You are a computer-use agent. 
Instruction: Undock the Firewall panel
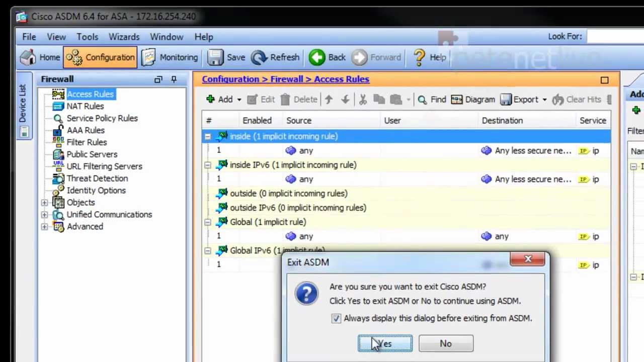pyautogui.click(x=158, y=79)
